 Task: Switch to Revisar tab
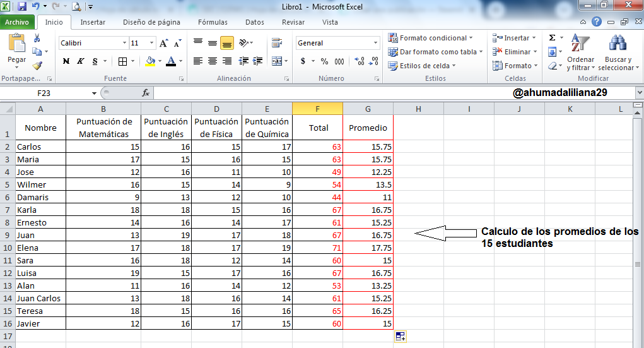pyautogui.click(x=293, y=22)
